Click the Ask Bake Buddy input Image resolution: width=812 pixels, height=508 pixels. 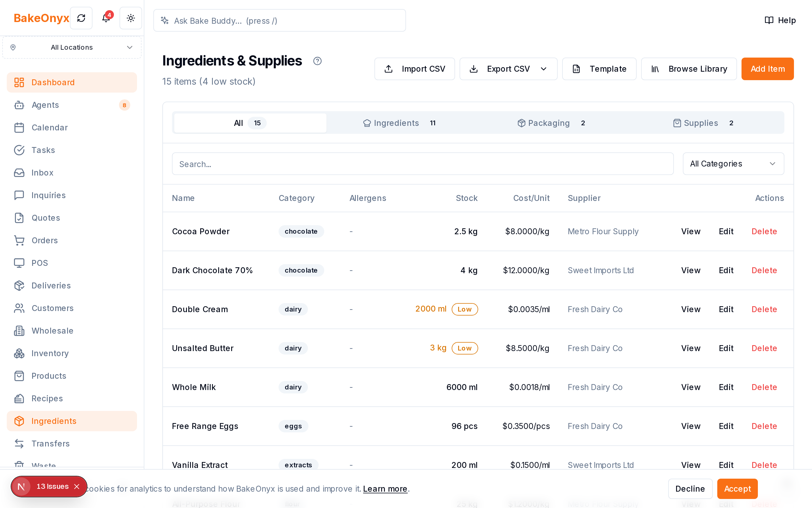[279, 21]
